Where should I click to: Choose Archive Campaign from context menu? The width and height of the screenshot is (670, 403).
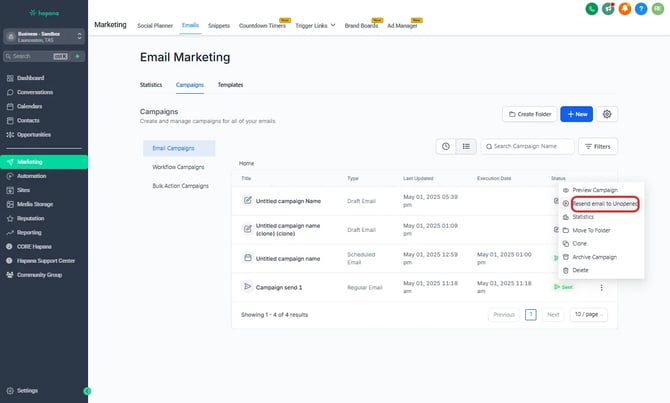[595, 256]
